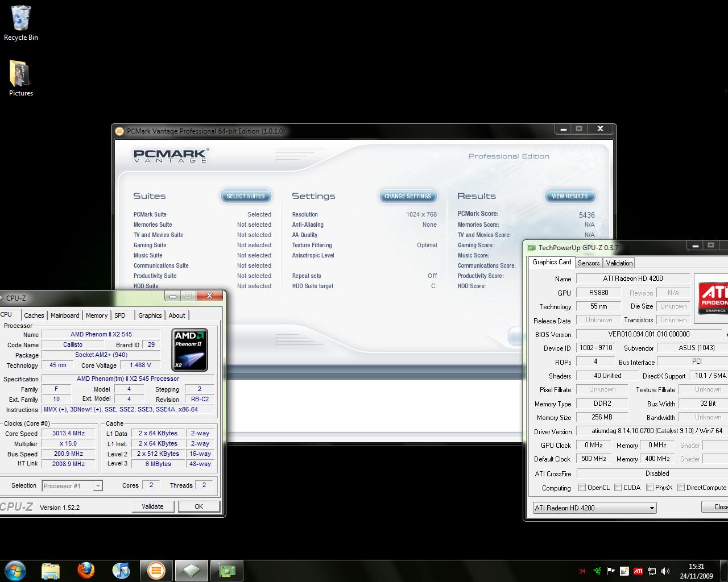Click the Driver Version field in GPU-Z
This screenshot has width=728, height=582.
652,431
